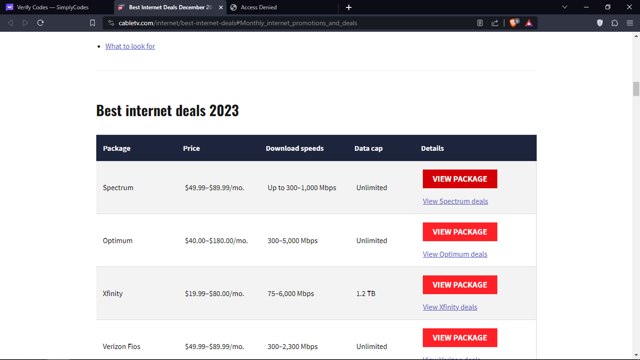Open the reader mode icon in address bar
This screenshot has width=640, height=360.
480,23
